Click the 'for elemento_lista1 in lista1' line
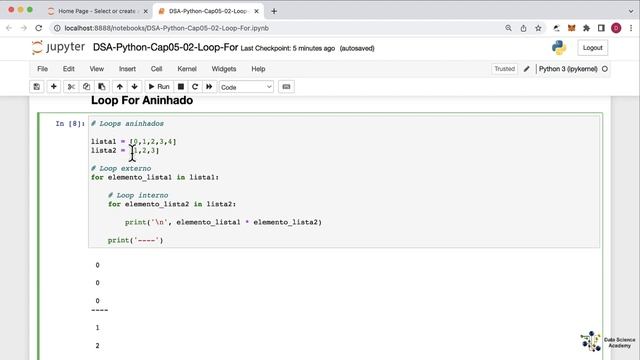The width and height of the screenshot is (640, 360). coord(155,178)
